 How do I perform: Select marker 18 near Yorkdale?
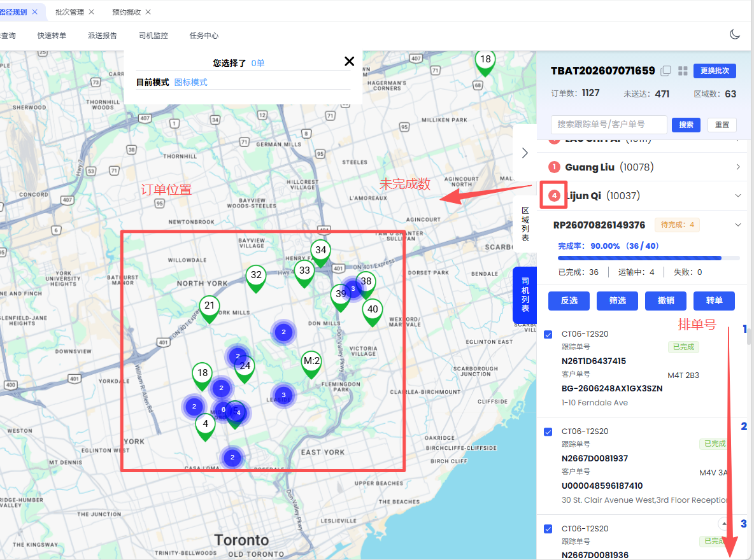click(x=203, y=375)
